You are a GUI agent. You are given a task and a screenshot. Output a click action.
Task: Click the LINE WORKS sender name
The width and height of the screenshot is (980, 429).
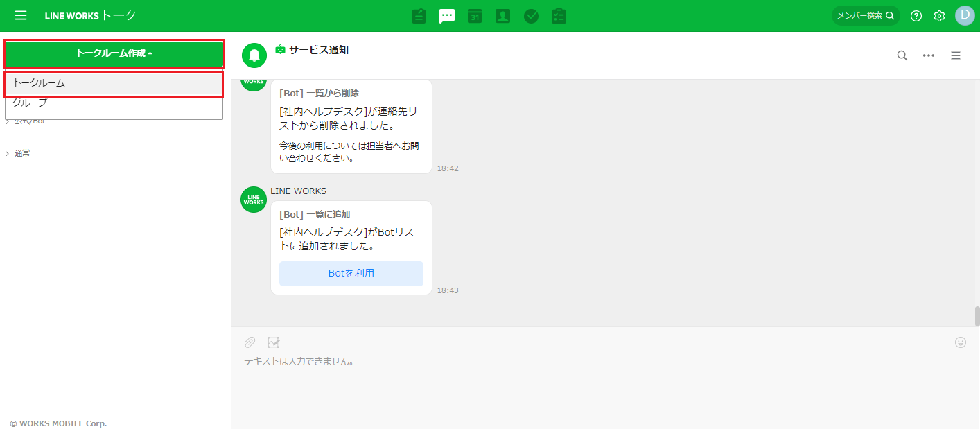click(x=298, y=191)
